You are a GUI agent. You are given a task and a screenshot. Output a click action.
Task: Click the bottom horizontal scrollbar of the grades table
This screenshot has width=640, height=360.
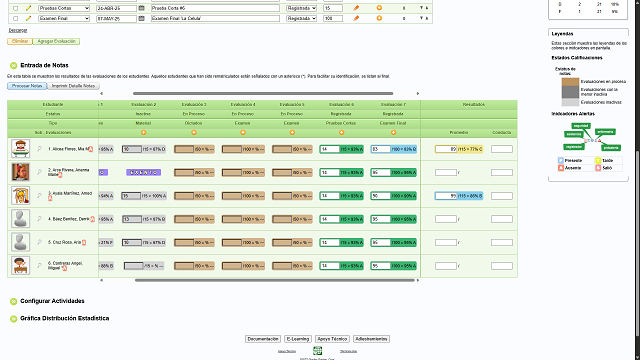(275, 280)
